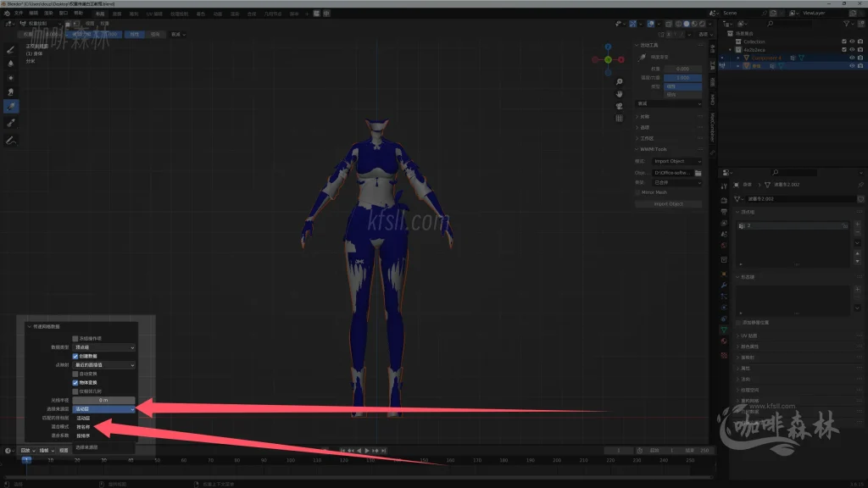Viewport: 868px width, 488px height.
Task: Open the outliner filter funnel
Action: [x=847, y=24]
